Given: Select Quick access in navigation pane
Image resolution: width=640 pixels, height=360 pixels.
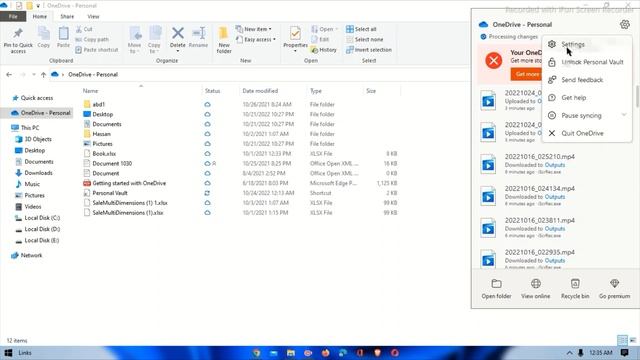Looking at the screenshot, I should [33, 98].
